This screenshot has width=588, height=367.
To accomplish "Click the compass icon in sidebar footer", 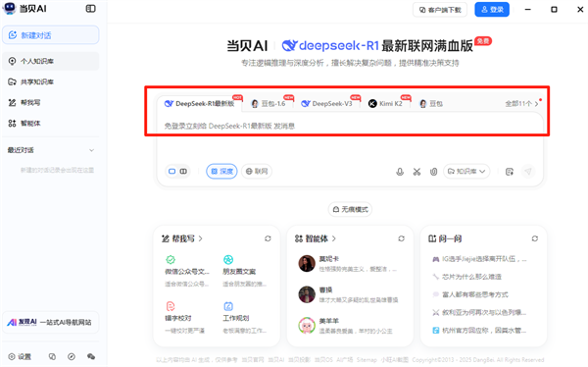I will (72, 356).
